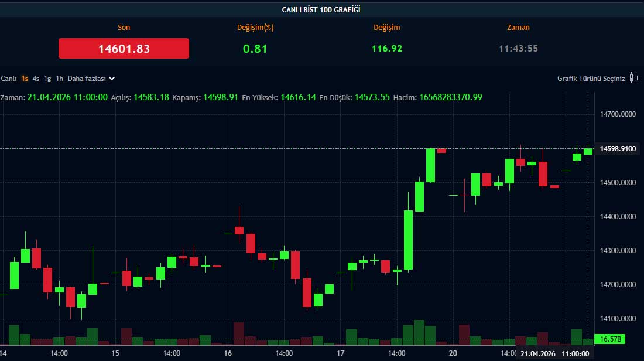
Task: Select the candlestick chart type icon
Action: pyautogui.click(x=631, y=77)
